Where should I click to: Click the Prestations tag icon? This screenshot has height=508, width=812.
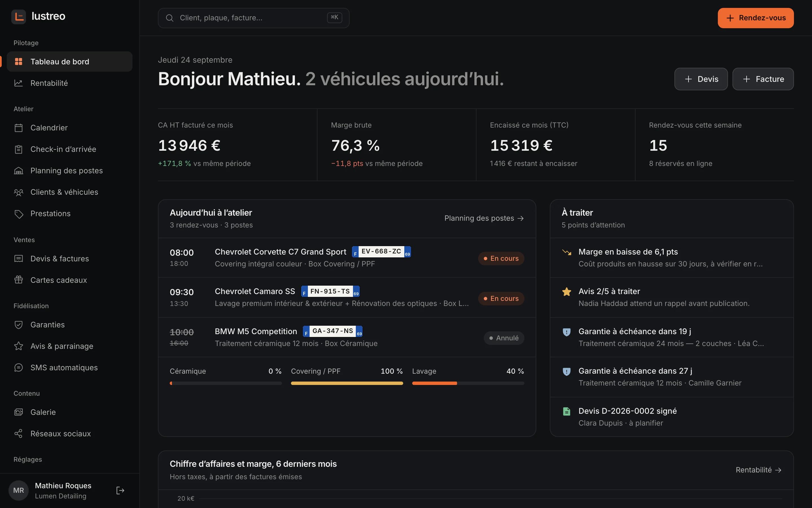click(x=19, y=214)
